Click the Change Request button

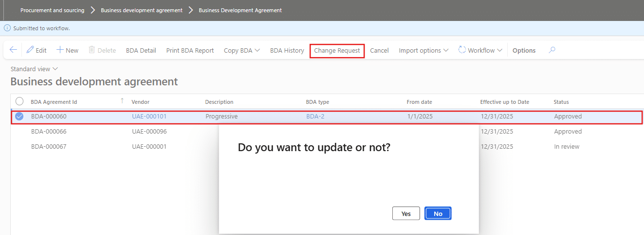point(337,51)
